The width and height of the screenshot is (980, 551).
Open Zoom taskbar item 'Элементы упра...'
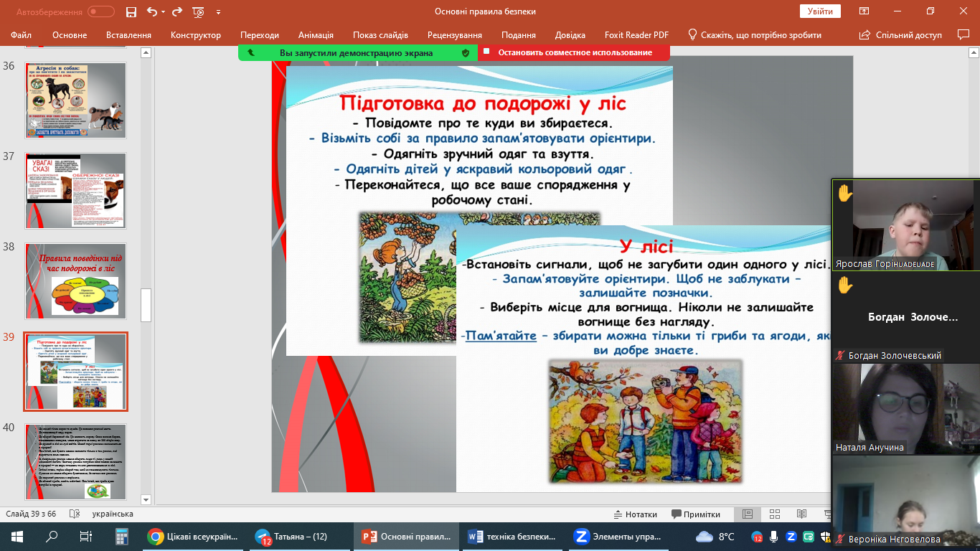[x=620, y=536]
